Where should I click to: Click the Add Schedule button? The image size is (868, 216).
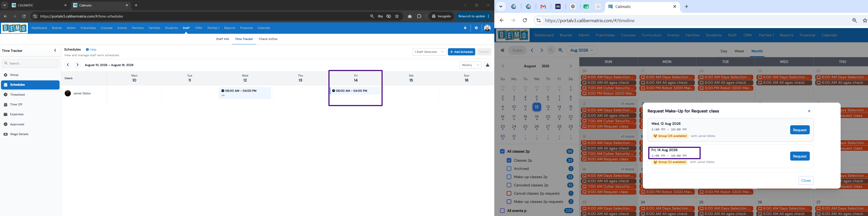tap(461, 52)
